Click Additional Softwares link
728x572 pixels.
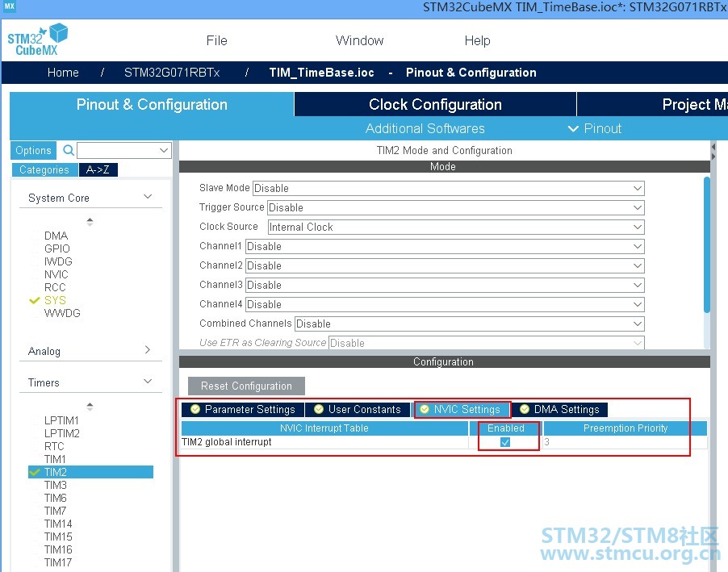(x=425, y=128)
